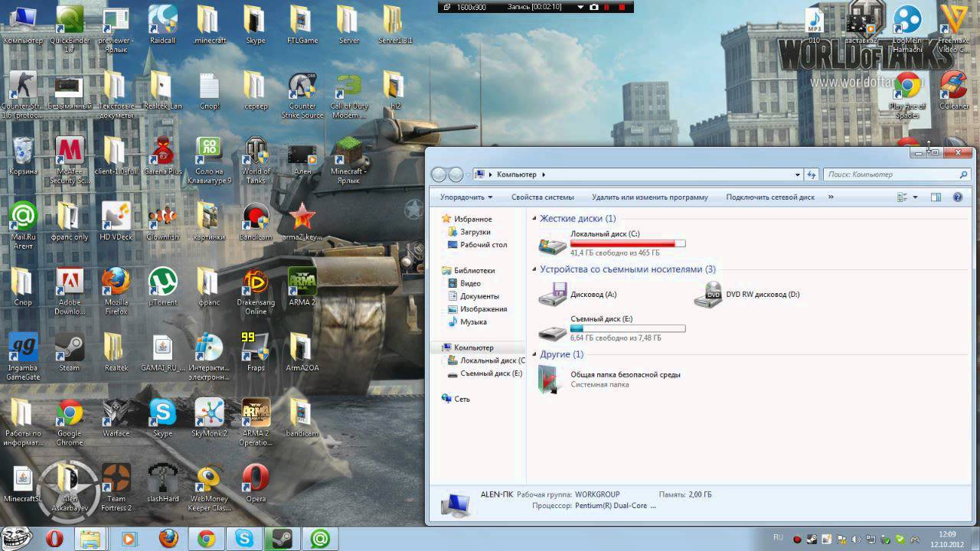
Task: Switch to Skype on the taskbar
Action: click(244, 539)
